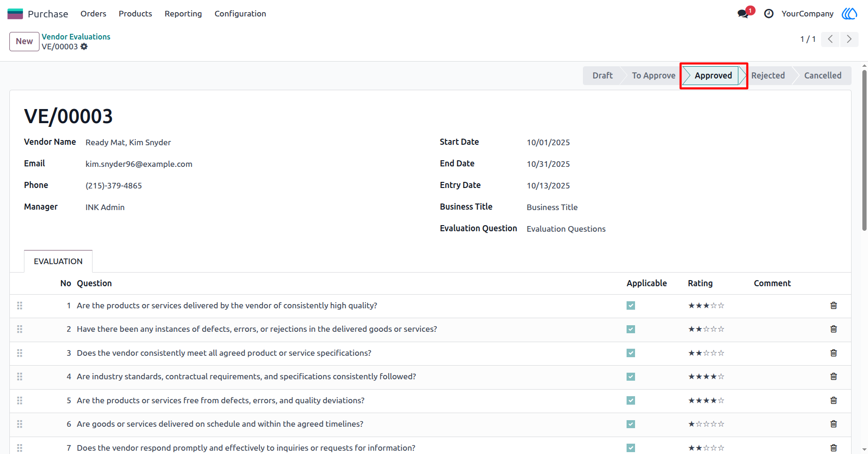Open the Business Title field
The height and width of the screenshot is (454, 868).
(552, 207)
